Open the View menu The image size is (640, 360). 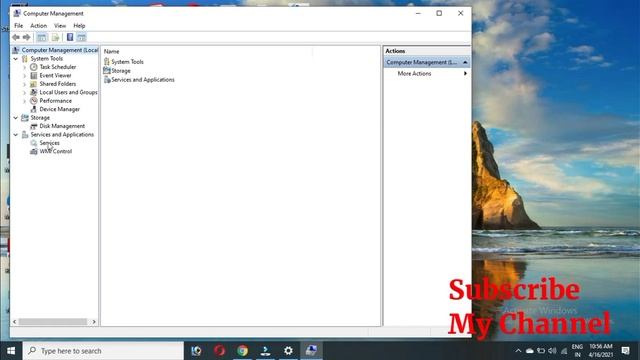pos(60,26)
